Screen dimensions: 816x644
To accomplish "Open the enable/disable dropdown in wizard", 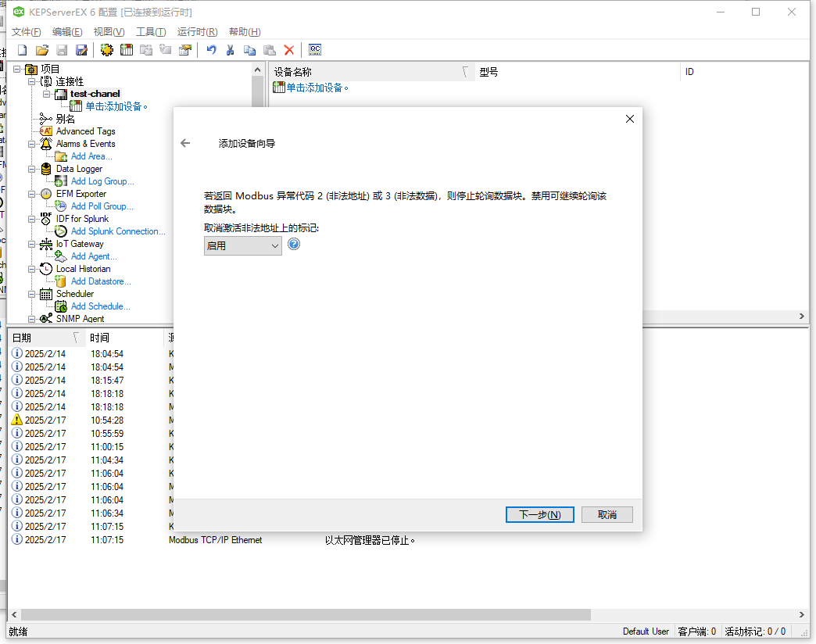I will [242, 245].
